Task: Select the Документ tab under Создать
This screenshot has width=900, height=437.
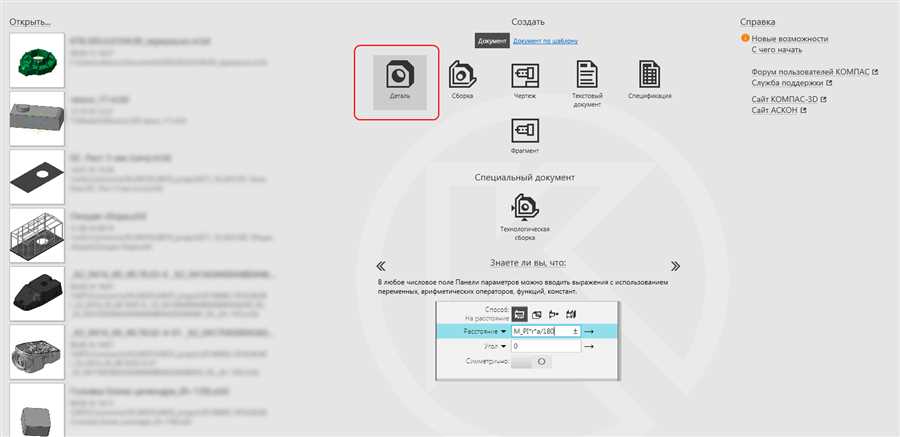Action: click(x=492, y=41)
